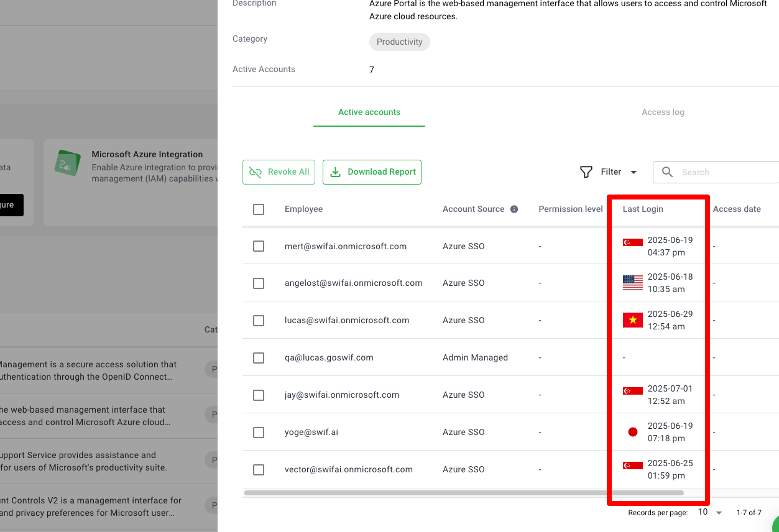Click the Revoke All broken-link icon

pyautogui.click(x=255, y=172)
